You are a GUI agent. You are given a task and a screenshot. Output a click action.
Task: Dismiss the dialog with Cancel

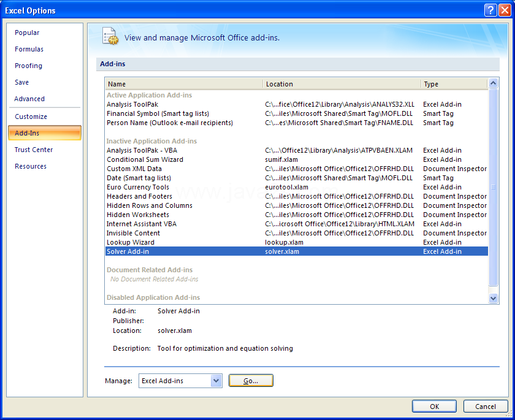click(486, 407)
